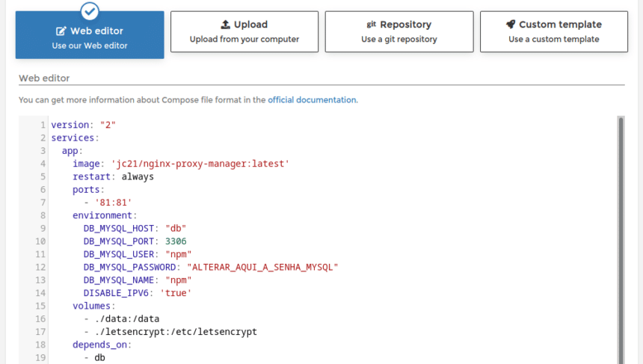
Task: Click the 'jc21/nginx-proxy-manager:latest' image string
Action: pos(200,164)
